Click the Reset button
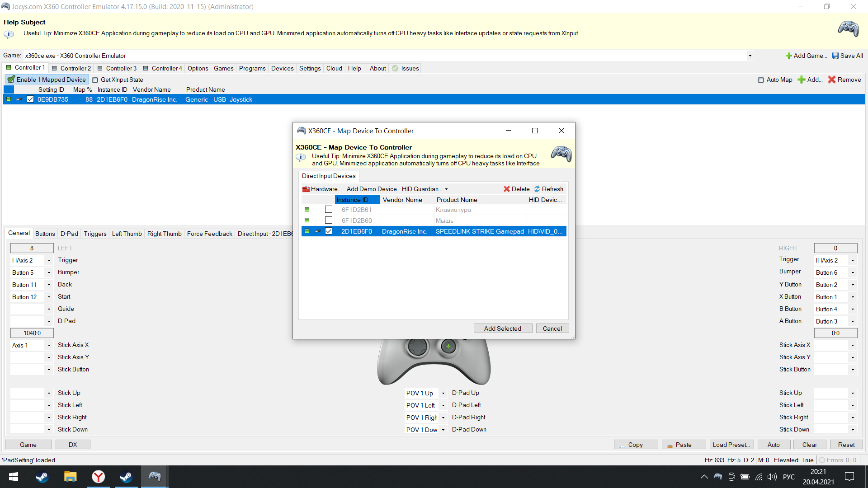 [x=846, y=445]
